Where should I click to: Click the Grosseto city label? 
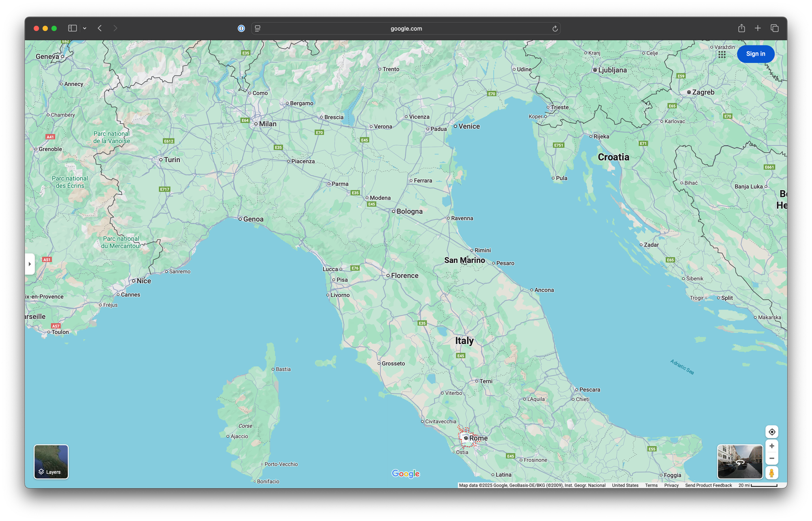point(393,364)
